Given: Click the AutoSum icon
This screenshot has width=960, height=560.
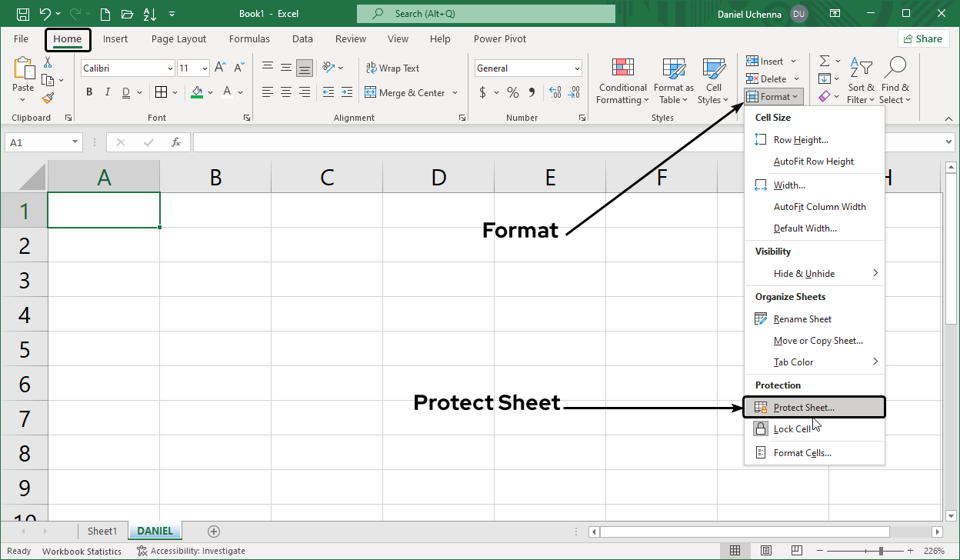Looking at the screenshot, I should tap(824, 61).
